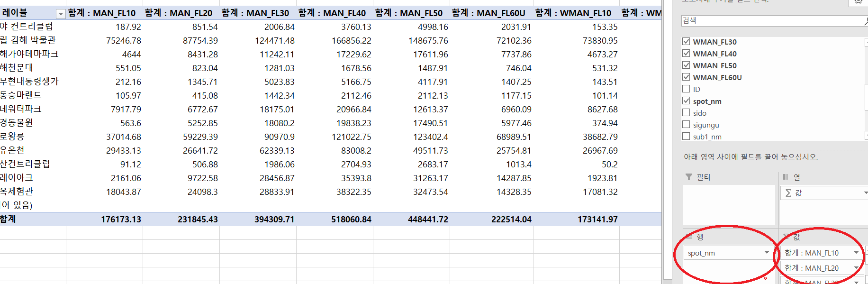The width and height of the screenshot is (868, 284).
Task: Select the 합계 : MAN_FL40 column header
Action: point(332,13)
